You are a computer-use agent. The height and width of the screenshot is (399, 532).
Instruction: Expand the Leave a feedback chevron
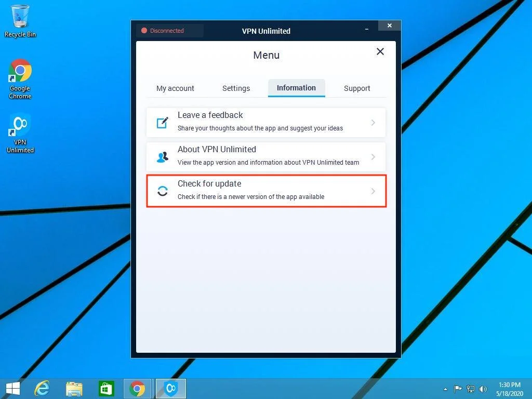point(373,123)
